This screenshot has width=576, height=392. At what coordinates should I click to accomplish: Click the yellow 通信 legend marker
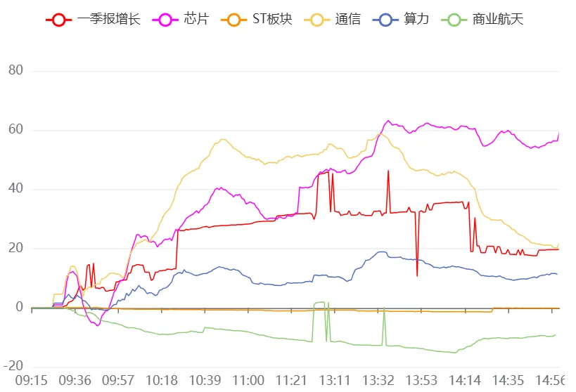click(x=317, y=20)
